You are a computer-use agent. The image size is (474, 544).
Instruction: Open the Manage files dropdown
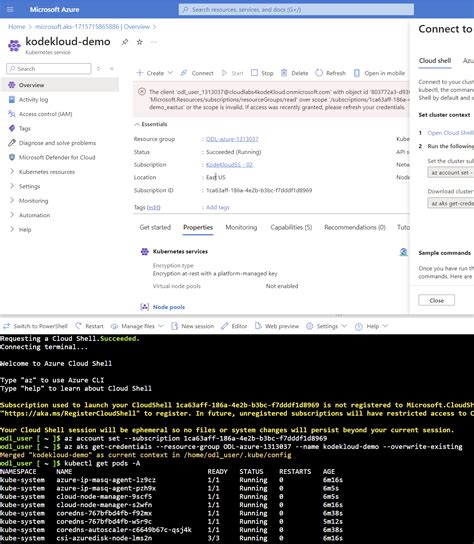coord(161,326)
